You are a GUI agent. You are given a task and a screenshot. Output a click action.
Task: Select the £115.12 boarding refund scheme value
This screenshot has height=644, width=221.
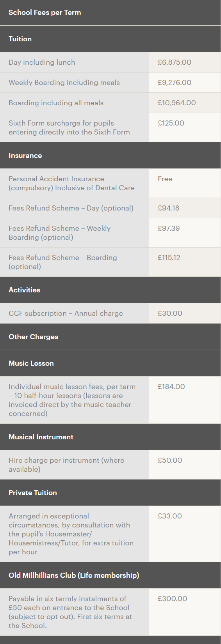(x=169, y=258)
